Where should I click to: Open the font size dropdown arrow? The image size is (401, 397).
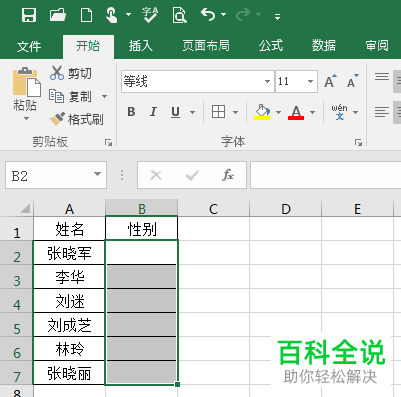[x=310, y=81]
